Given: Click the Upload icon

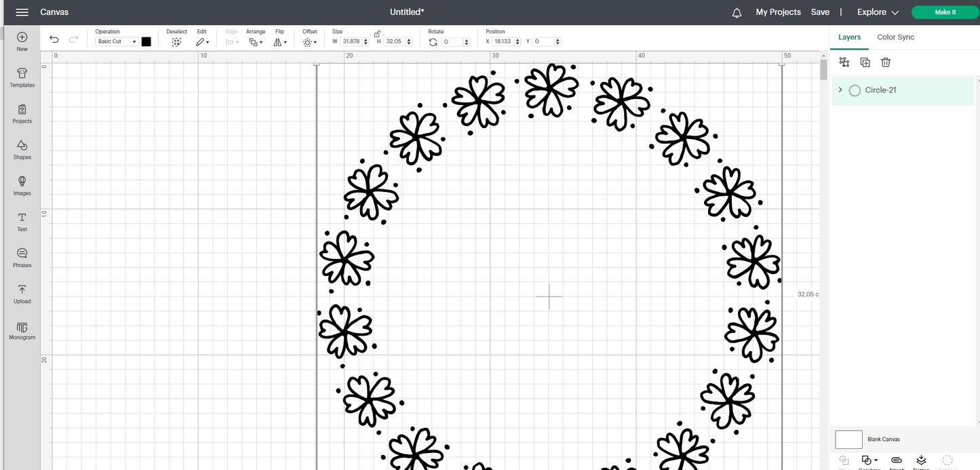Looking at the screenshot, I should point(22,293).
